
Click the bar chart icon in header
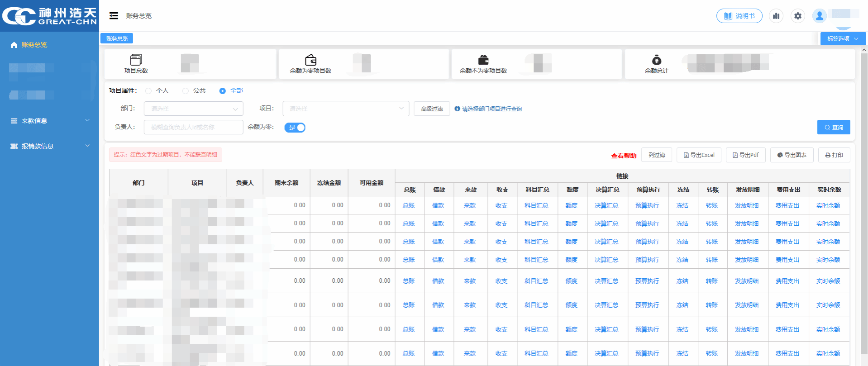(x=776, y=16)
